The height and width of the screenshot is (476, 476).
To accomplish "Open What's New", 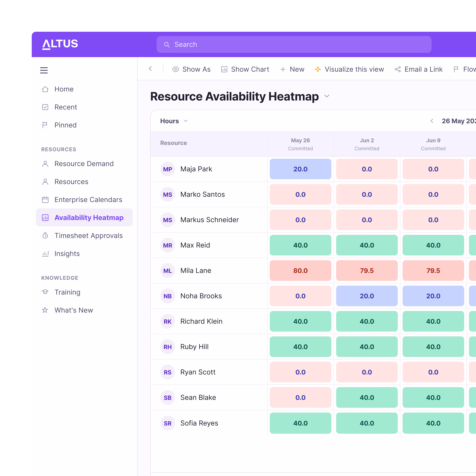I will coord(74,310).
